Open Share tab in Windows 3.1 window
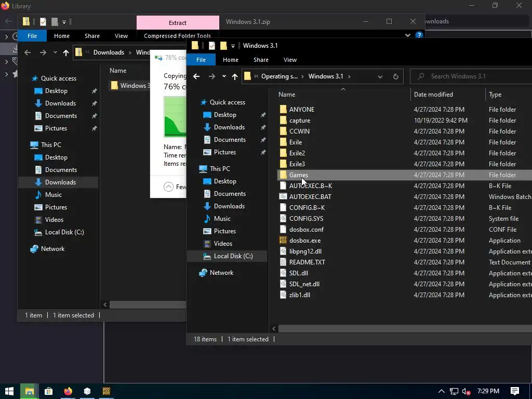 point(261,60)
